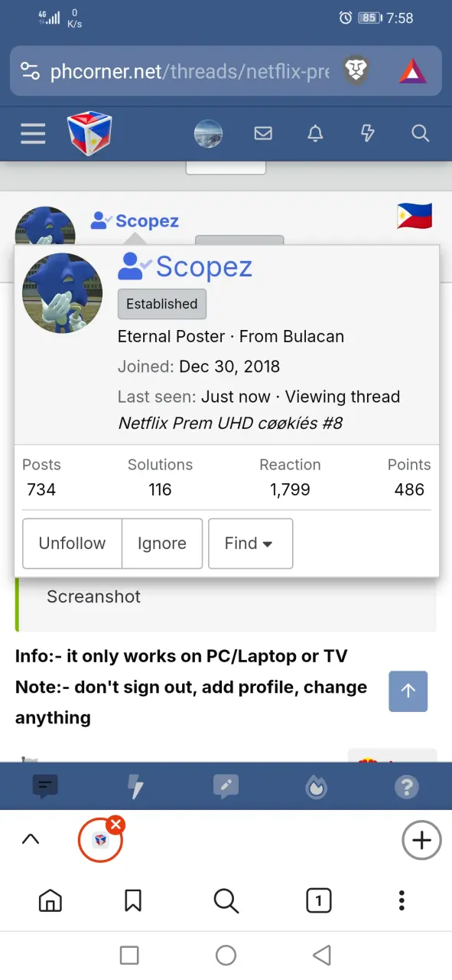The image size is (452, 980).
Task: Switch to the chat bubble tab in the bottom bar
Action: (45, 786)
